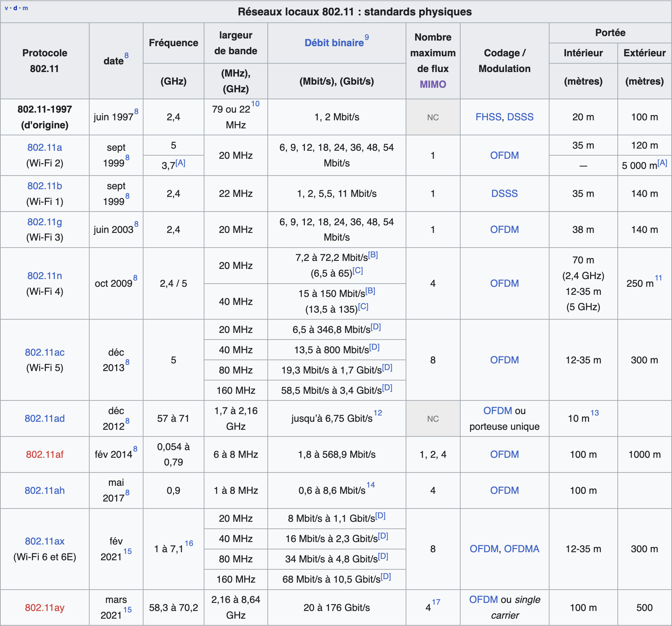The height and width of the screenshot is (626, 672).
Task: Open note [D] after 1,7 Gbit/s
Action: [x=387, y=367]
